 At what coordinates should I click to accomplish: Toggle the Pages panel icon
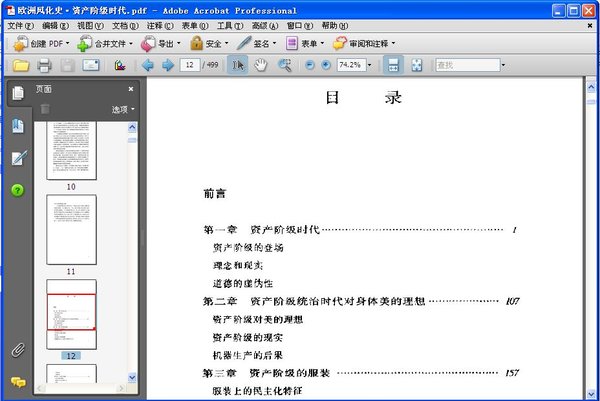pyautogui.click(x=18, y=93)
